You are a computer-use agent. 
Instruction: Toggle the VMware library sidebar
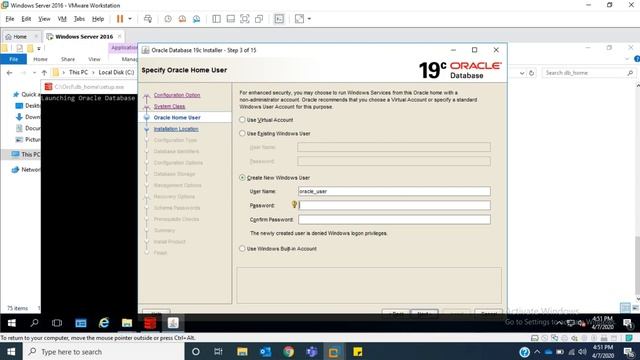(216, 19)
